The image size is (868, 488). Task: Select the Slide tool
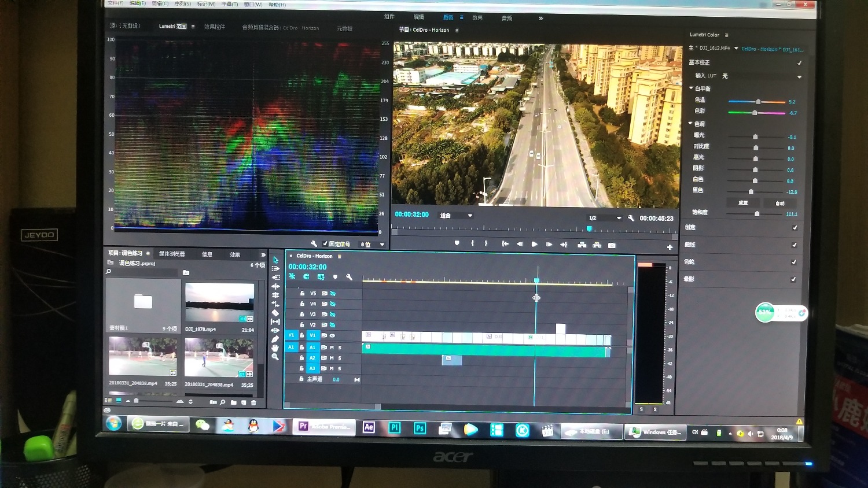click(275, 330)
